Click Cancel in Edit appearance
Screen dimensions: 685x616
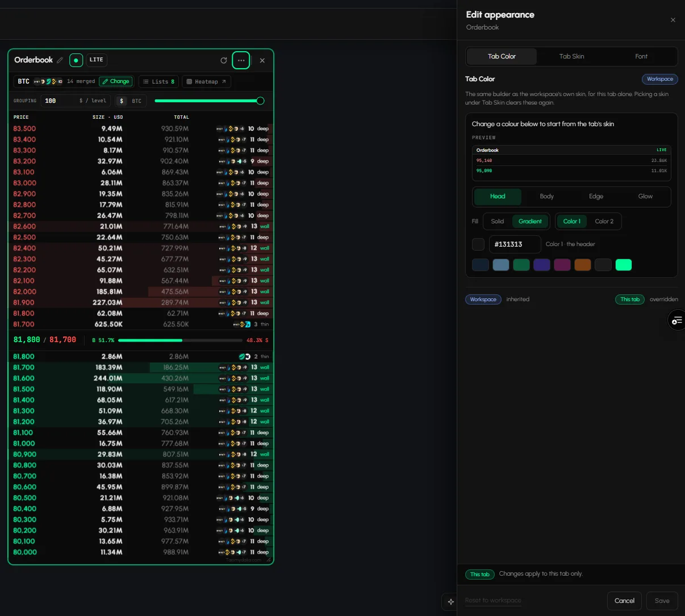624,601
